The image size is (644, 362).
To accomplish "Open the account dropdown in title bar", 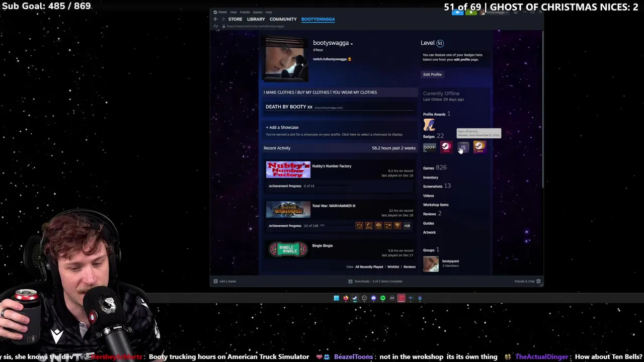I will [496, 12].
